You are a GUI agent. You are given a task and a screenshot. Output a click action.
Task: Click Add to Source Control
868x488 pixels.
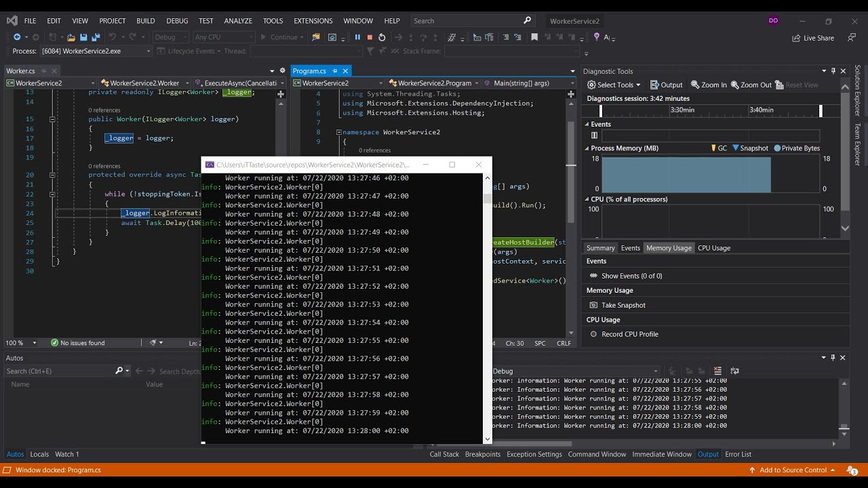tap(792, 470)
